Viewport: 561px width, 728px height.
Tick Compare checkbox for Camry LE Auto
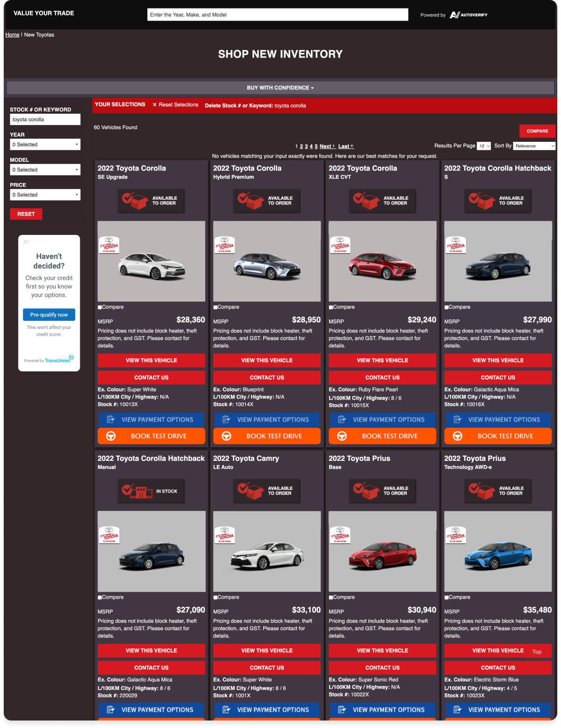pos(216,597)
